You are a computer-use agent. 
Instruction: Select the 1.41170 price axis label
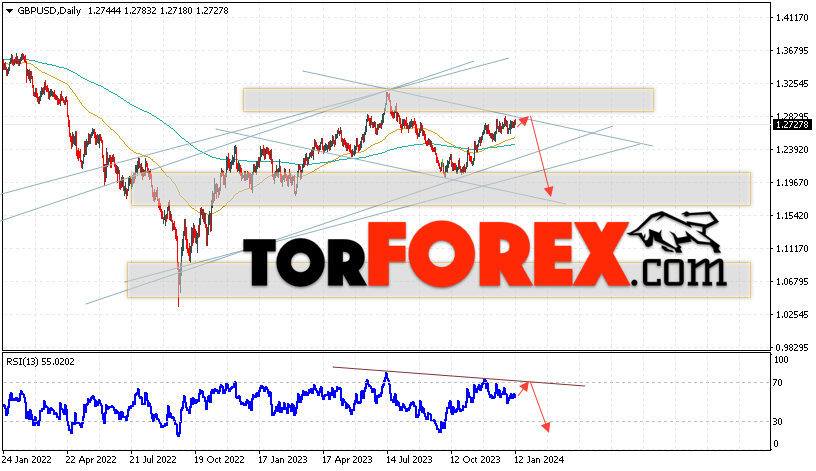pos(792,18)
